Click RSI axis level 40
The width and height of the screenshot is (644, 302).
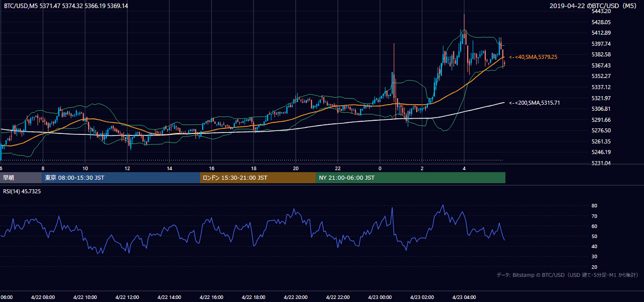594,247
